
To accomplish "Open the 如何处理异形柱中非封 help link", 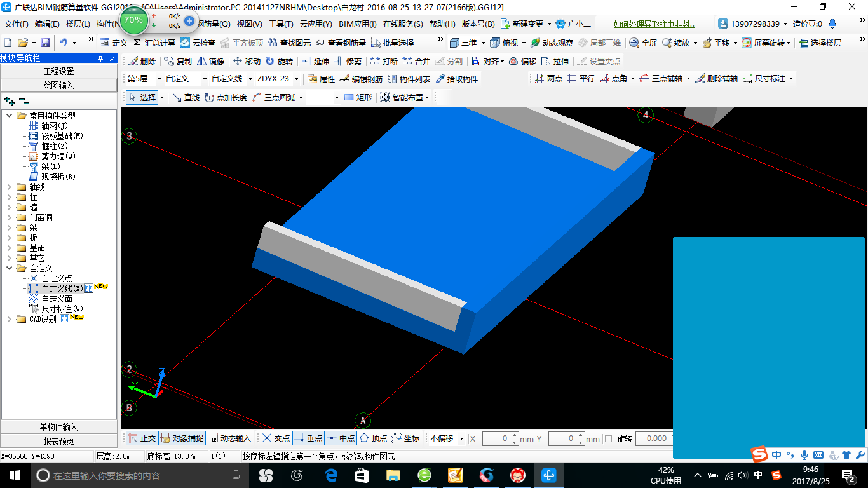I will pos(654,24).
